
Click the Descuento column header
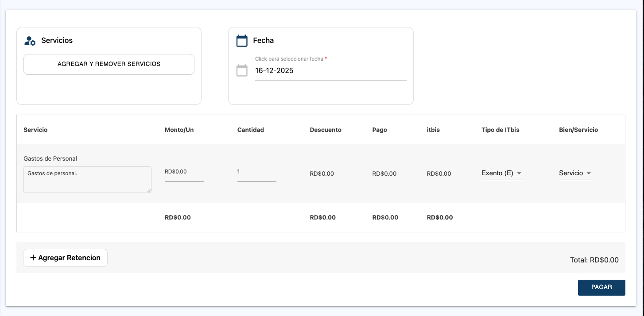point(326,130)
